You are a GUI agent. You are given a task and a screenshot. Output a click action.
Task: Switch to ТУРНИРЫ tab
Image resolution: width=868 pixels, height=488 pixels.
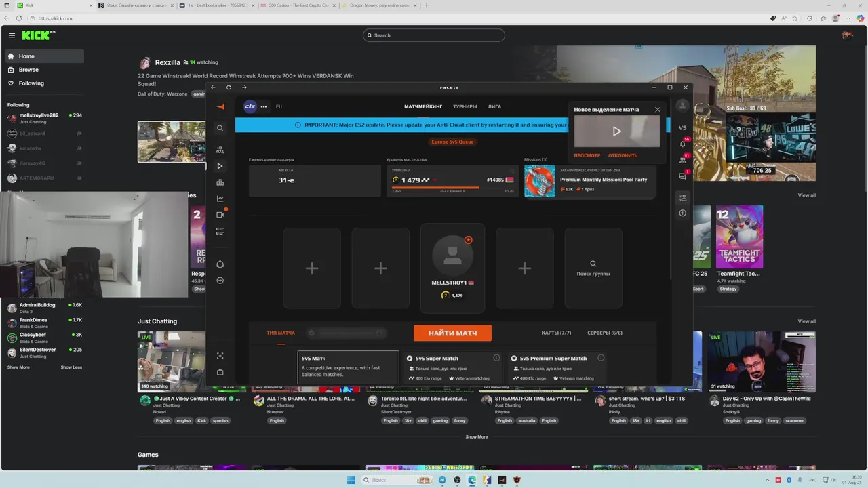(x=465, y=106)
